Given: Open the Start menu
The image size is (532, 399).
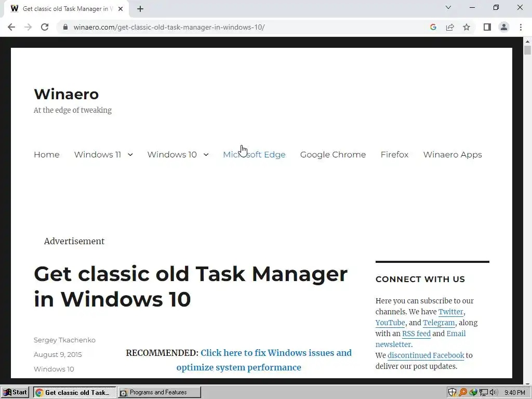Looking at the screenshot, I should pos(15,392).
